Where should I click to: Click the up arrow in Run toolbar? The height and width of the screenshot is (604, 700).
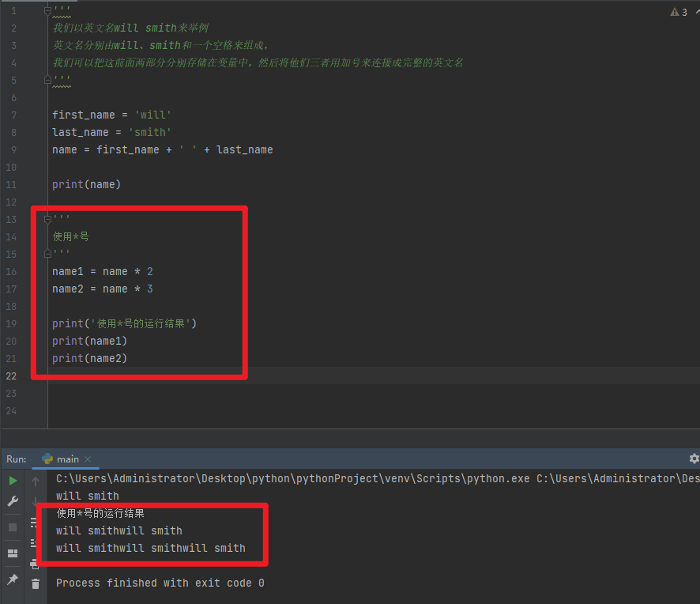point(36,481)
